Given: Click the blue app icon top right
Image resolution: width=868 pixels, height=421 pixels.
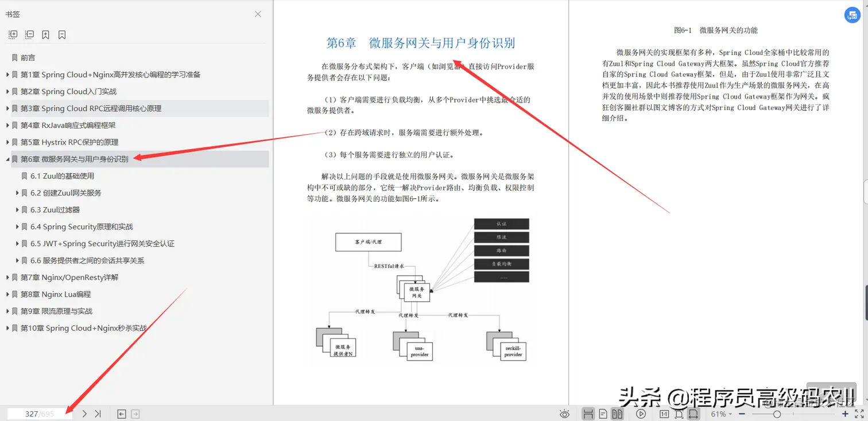Looking at the screenshot, I should (x=852, y=15).
